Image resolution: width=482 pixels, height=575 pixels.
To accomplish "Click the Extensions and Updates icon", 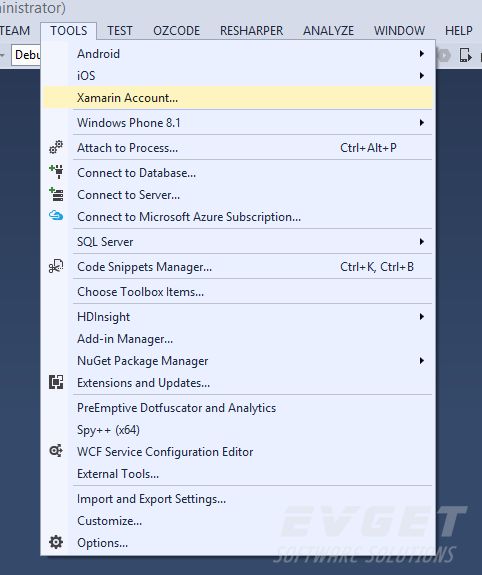I will 56,382.
